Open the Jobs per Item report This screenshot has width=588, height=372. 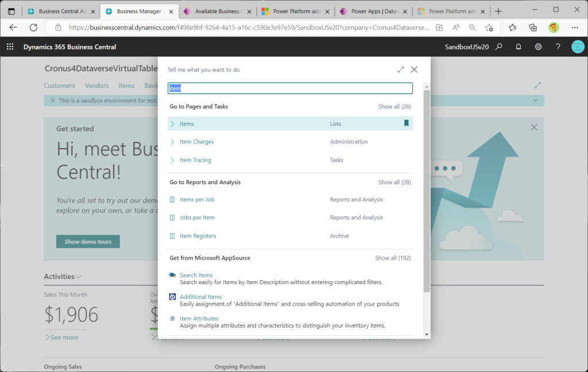coord(197,218)
